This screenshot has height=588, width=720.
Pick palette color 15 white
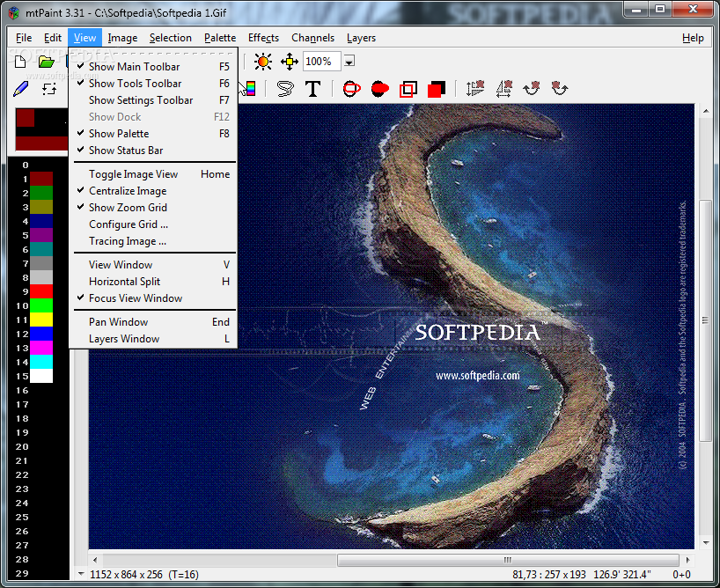tap(41, 376)
